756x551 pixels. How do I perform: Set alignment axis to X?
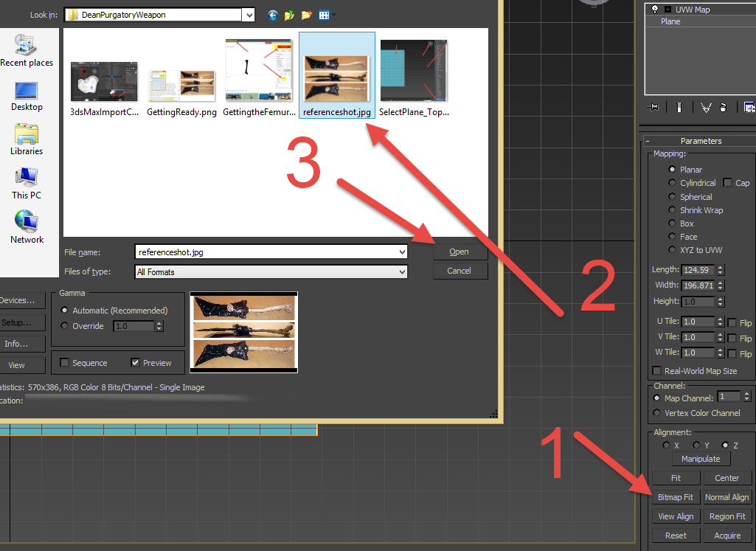click(666, 445)
